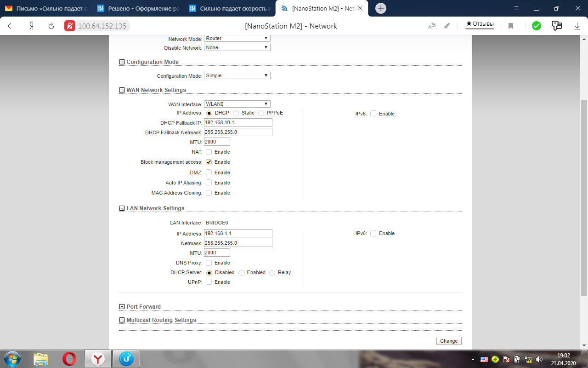Open the Yandex home 'Я' button
Screen dimensions: 588x368
click(31, 26)
